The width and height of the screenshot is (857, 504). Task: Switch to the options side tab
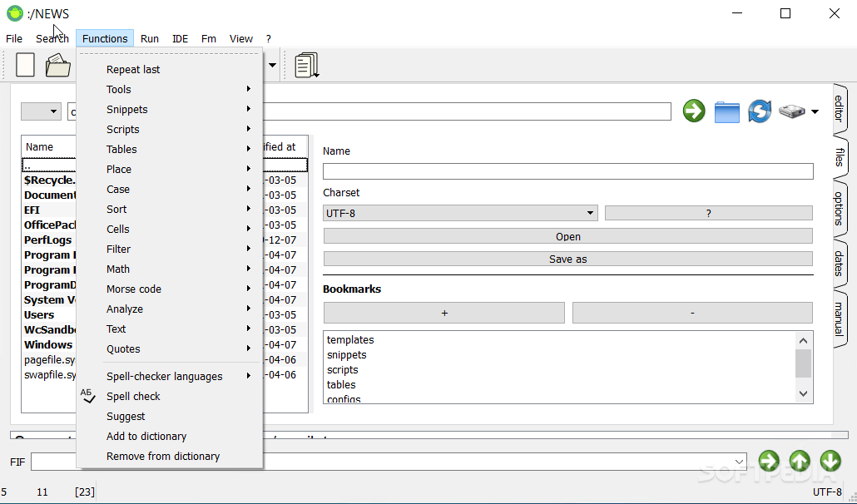pyautogui.click(x=840, y=209)
